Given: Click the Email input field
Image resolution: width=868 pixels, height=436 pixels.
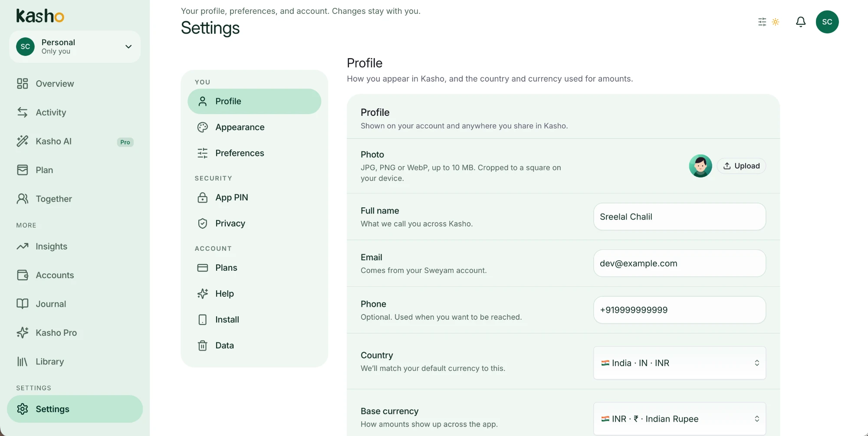Looking at the screenshot, I should pyautogui.click(x=680, y=263).
